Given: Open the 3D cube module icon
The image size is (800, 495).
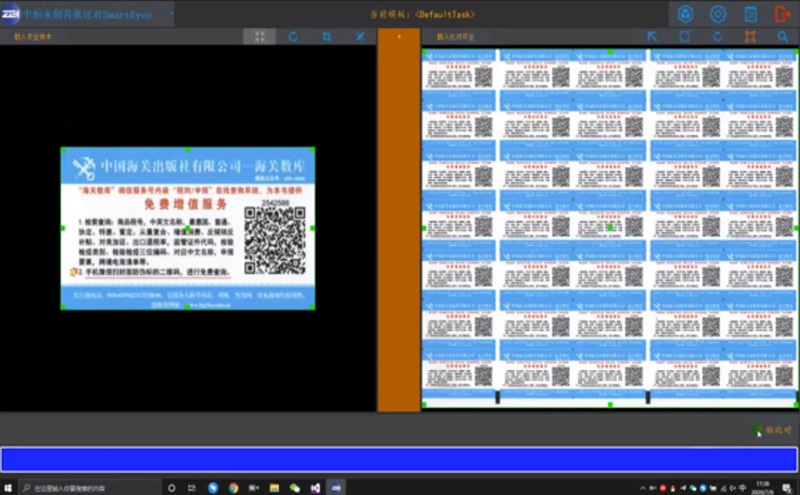Looking at the screenshot, I should (x=686, y=14).
